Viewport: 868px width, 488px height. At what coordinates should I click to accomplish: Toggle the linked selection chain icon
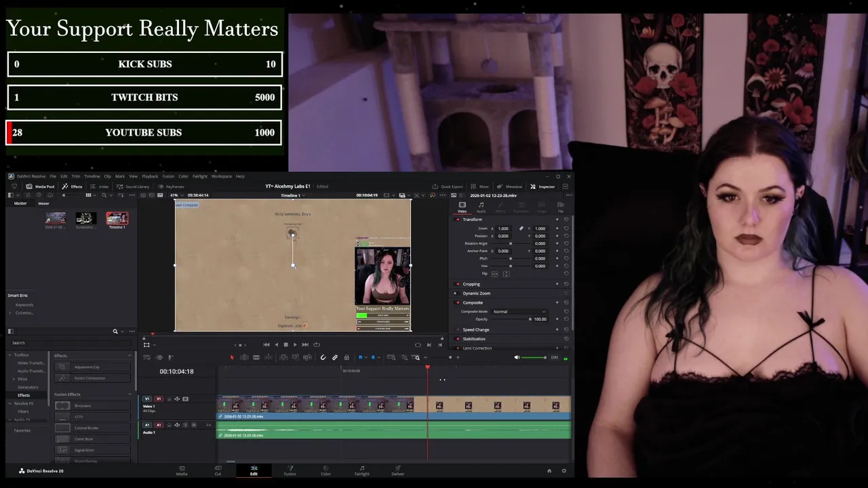point(334,358)
